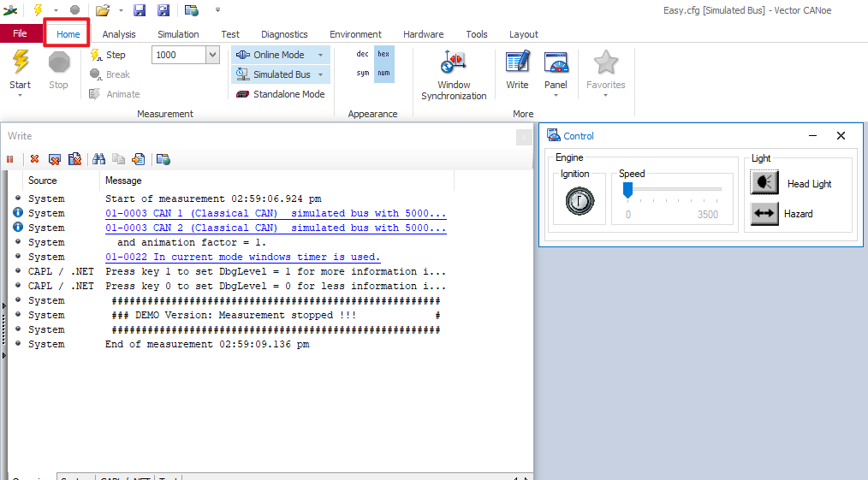The width and height of the screenshot is (868, 480).
Task: Open the dropdown next to title bar lightning icon
Action: (56, 10)
